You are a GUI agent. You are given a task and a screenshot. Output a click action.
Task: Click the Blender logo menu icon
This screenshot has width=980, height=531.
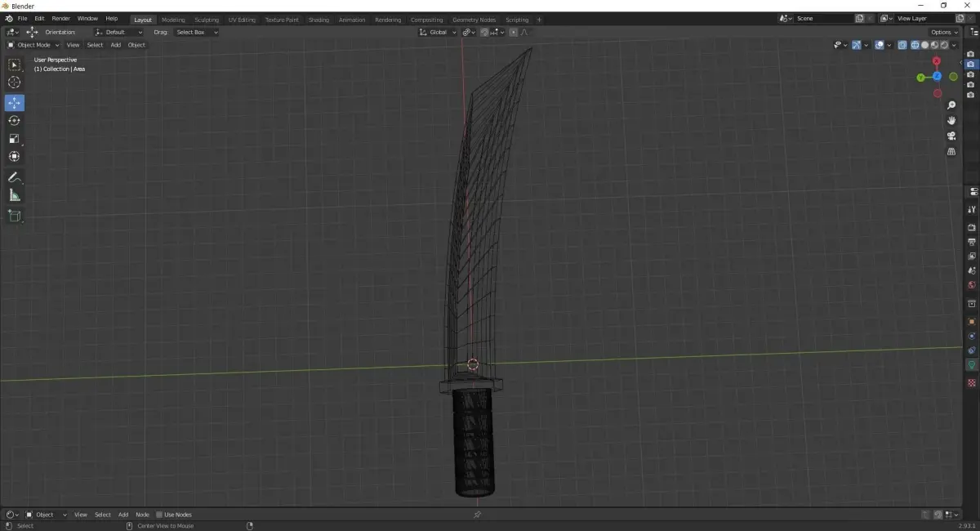coord(8,18)
